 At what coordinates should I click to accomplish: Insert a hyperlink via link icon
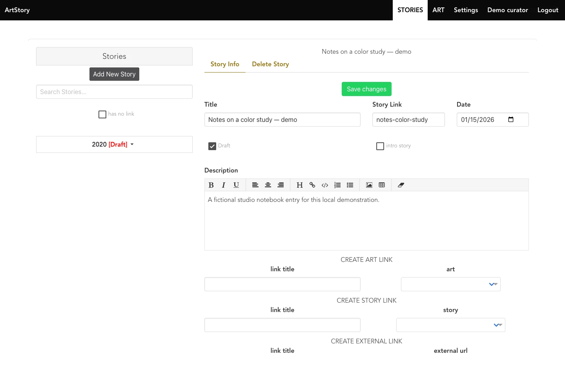[312, 185]
